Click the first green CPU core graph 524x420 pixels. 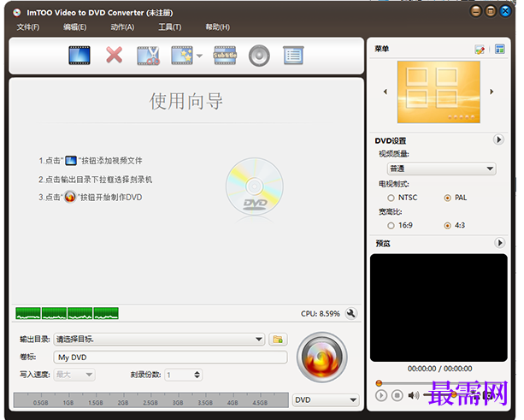point(28,313)
